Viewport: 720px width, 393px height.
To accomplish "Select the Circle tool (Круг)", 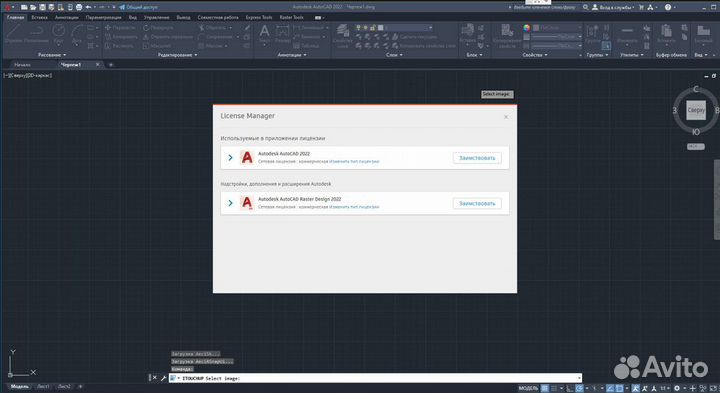I will pyautogui.click(x=58, y=34).
